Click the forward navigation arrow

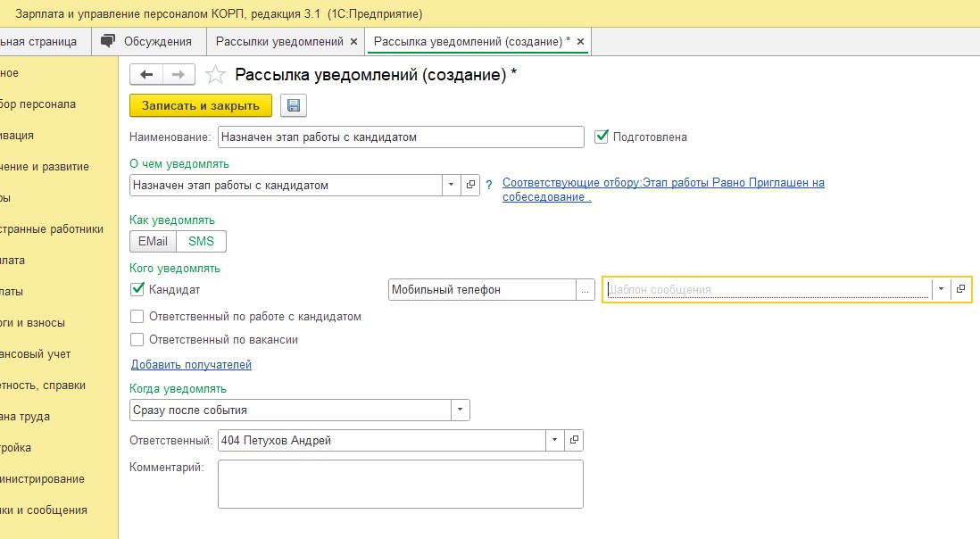(179, 75)
